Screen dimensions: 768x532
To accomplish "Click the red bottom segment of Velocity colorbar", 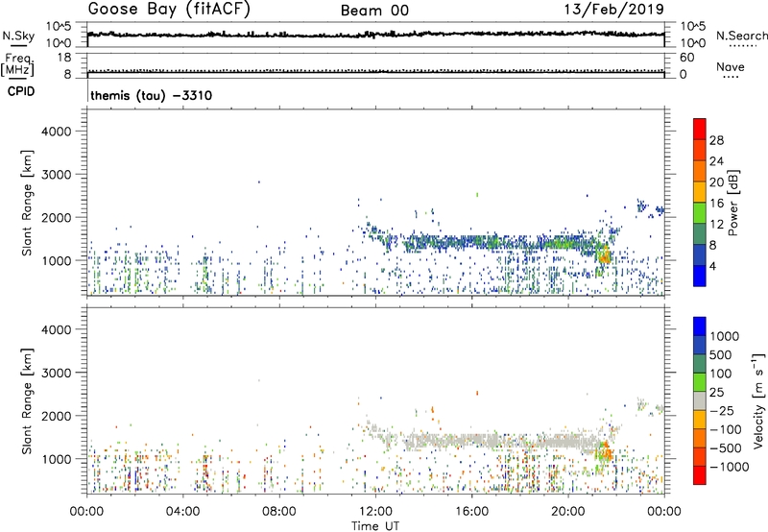I will [700, 475].
